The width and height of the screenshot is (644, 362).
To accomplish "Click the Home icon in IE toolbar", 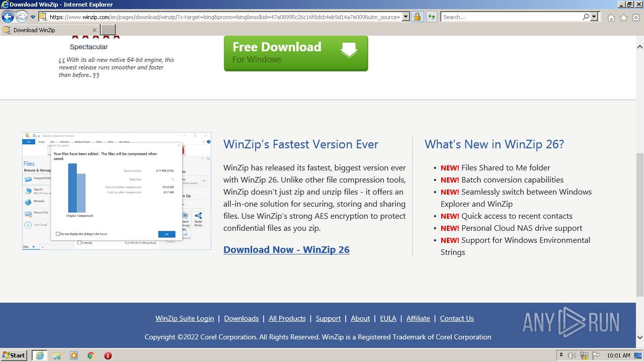I will pos(611,18).
